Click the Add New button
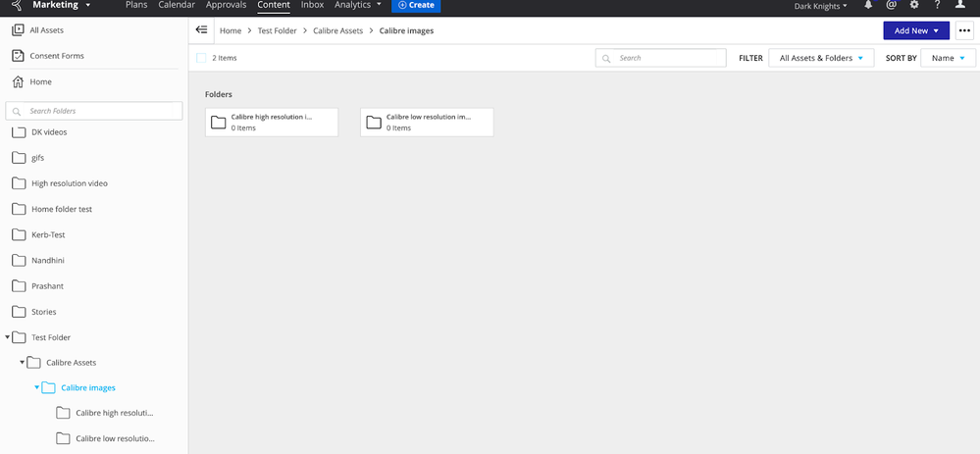Image resolution: width=980 pixels, height=454 pixels. click(916, 30)
